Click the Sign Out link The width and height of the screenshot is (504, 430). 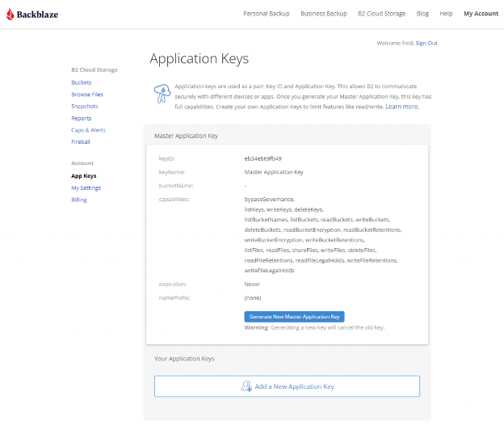click(x=426, y=43)
